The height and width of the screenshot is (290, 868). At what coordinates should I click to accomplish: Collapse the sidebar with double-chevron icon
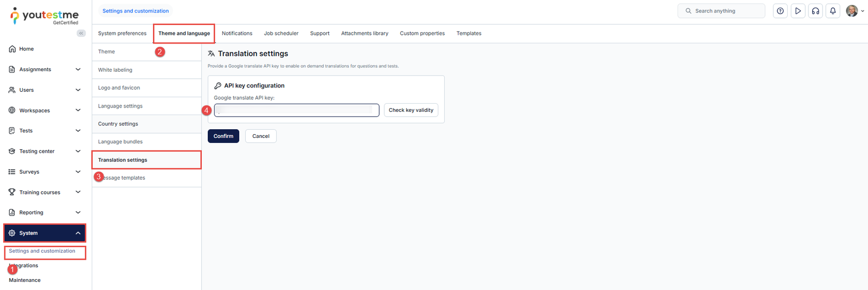(x=81, y=33)
